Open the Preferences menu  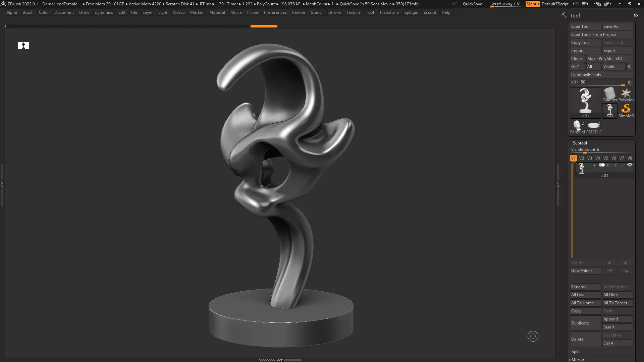[275, 12]
